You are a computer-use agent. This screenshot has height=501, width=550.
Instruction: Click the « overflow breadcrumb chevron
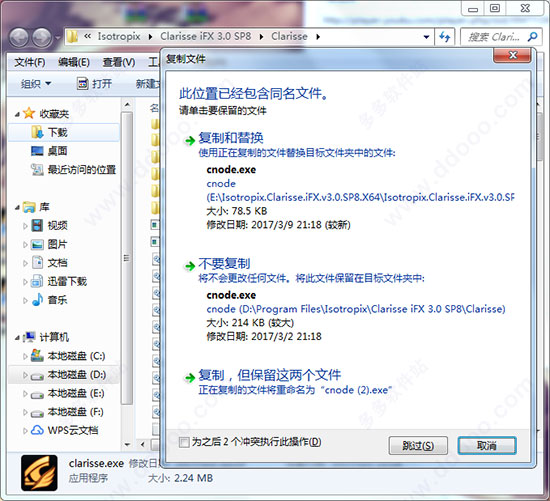click(x=87, y=36)
